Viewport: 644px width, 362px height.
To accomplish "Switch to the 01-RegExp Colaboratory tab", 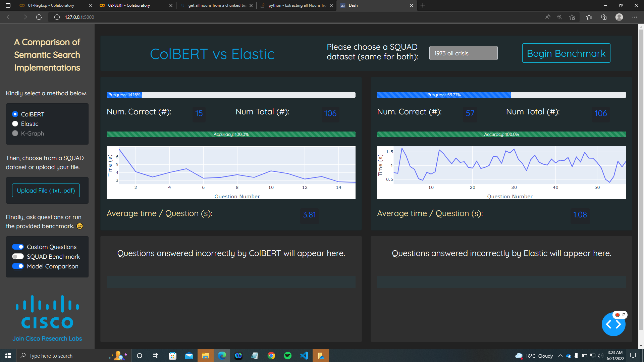I will tap(56, 5).
